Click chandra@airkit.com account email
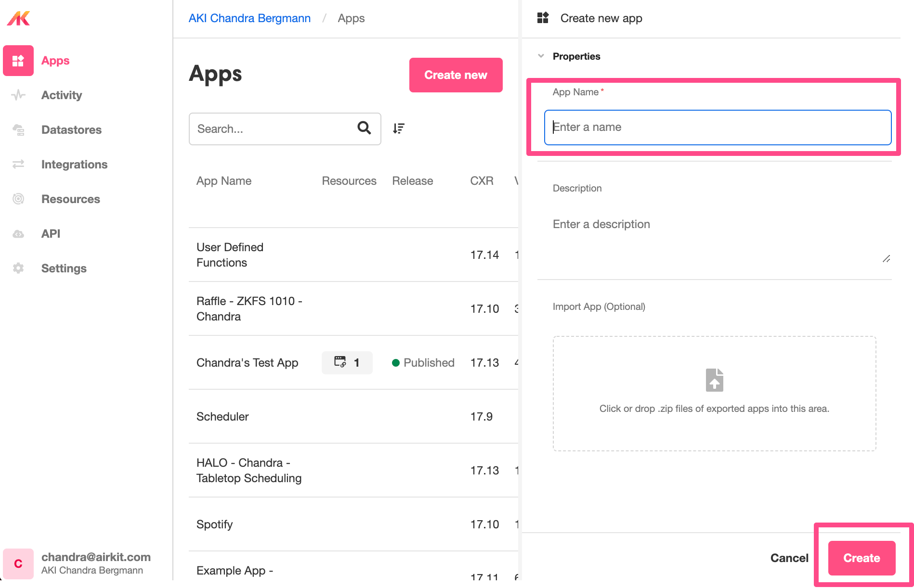Viewport: 914px width, 588px height. tap(96, 557)
